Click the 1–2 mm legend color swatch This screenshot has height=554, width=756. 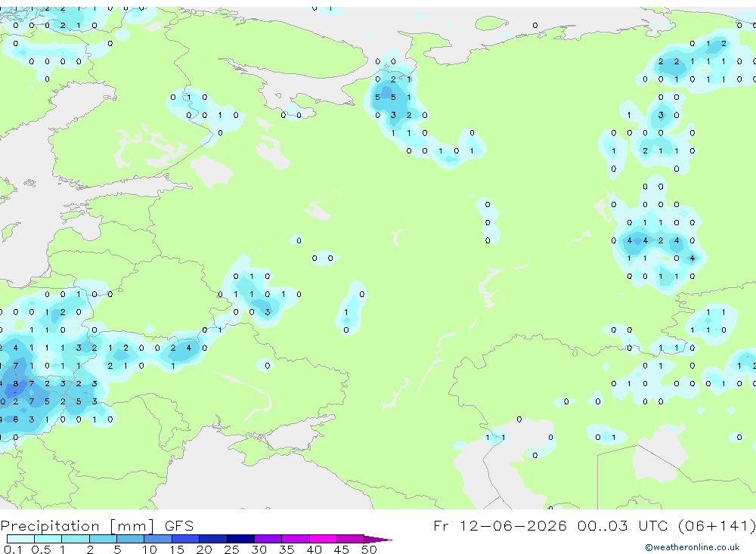(76, 539)
